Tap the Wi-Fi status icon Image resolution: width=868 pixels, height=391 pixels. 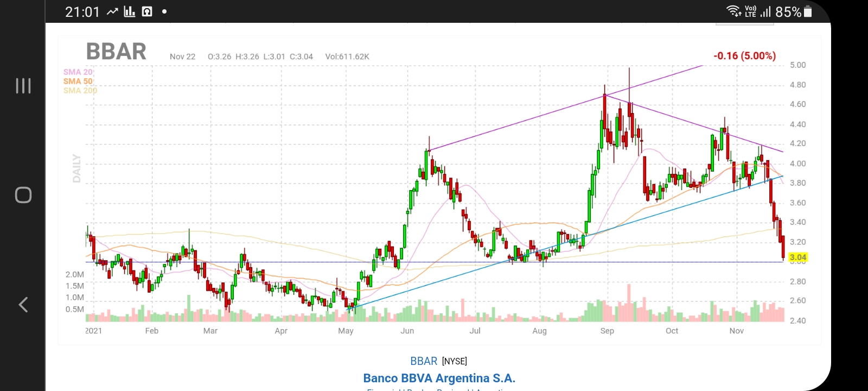click(x=734, y=11)
